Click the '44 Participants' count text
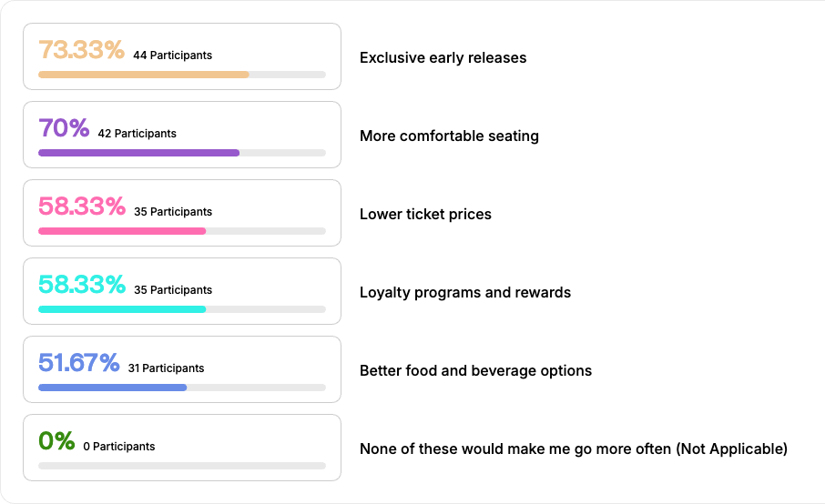This screenshot has height=504, width=825. pyautogui.click(x=172, y=55)
